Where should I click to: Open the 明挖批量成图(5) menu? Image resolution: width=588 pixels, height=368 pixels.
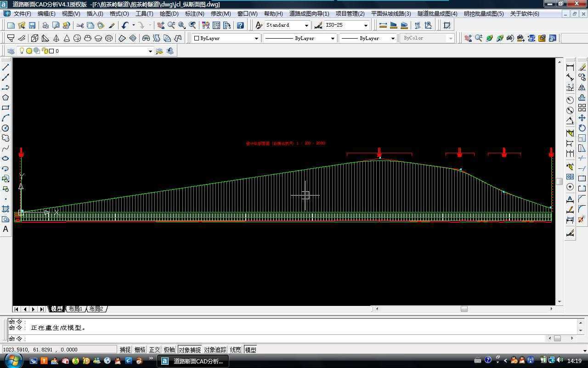click(484, 13)
